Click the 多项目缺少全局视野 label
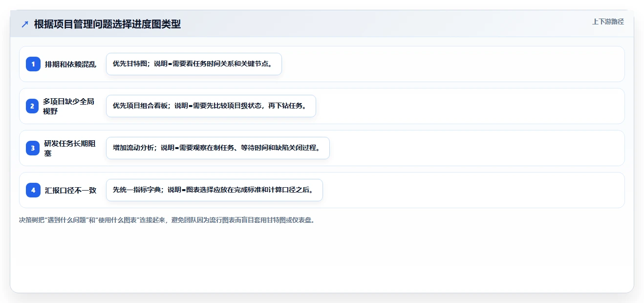Screen dimensions: 644x303 coord(68,106)
